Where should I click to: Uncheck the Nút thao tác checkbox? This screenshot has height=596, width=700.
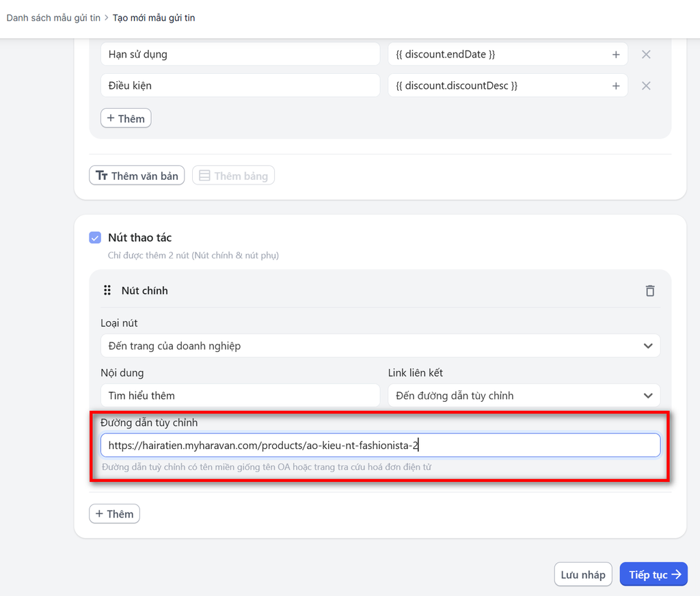95,238
